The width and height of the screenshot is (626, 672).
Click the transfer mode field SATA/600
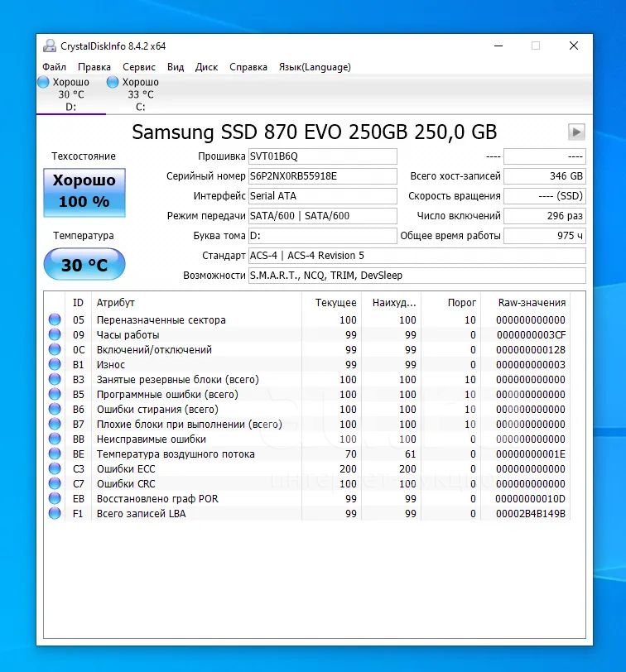click(x=323, y=215)
